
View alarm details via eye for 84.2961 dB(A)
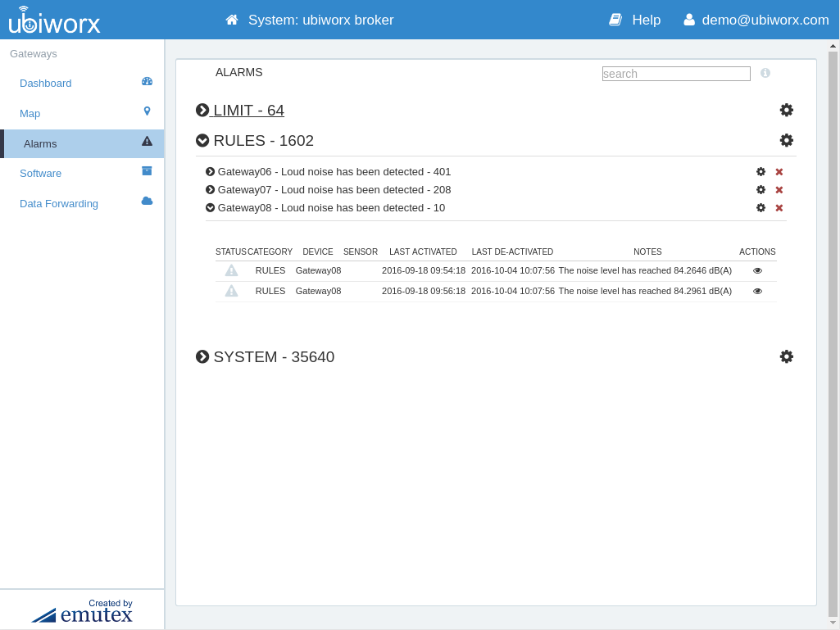point(757,291)
